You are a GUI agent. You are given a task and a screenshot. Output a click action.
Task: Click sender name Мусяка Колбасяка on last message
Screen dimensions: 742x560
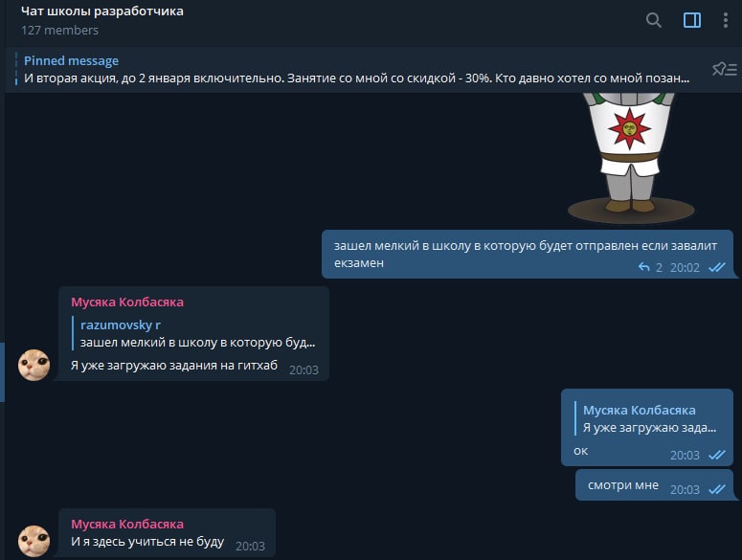[127, 524]
